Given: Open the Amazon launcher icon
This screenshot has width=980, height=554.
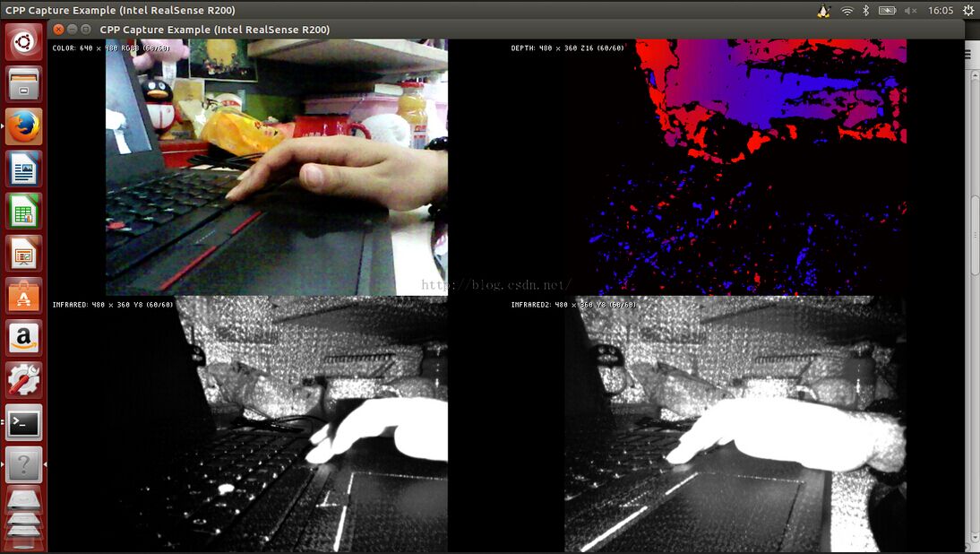Looking at the screenshot, I should coord(24,338).
